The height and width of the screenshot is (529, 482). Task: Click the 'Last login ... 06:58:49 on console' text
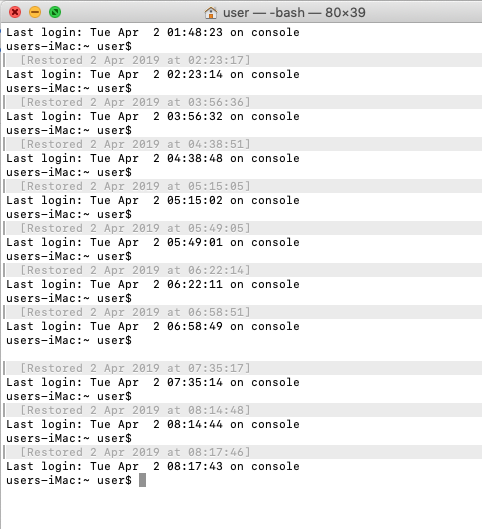coord(153,327)
